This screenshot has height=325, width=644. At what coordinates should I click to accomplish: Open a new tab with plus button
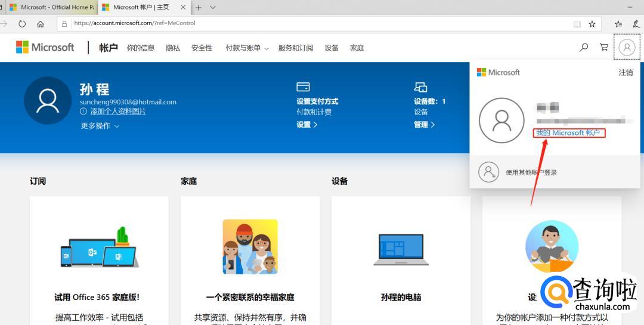pyautogui.click(x=199, y=7)
